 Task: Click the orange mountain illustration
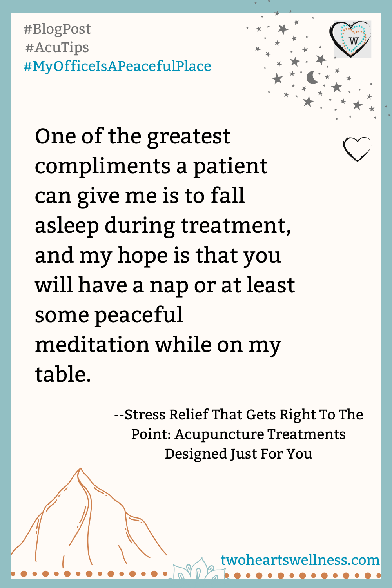[x=86, y=517]
